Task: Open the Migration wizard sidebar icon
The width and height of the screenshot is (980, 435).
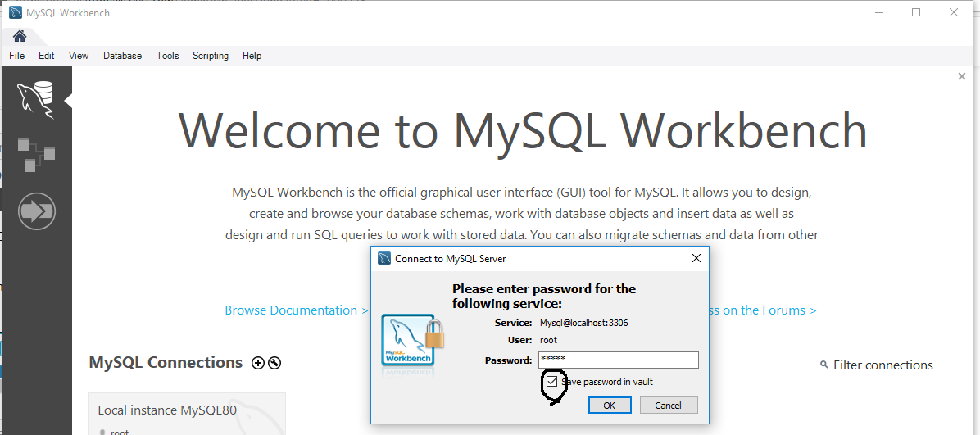Action: click(x=37, y=211)
